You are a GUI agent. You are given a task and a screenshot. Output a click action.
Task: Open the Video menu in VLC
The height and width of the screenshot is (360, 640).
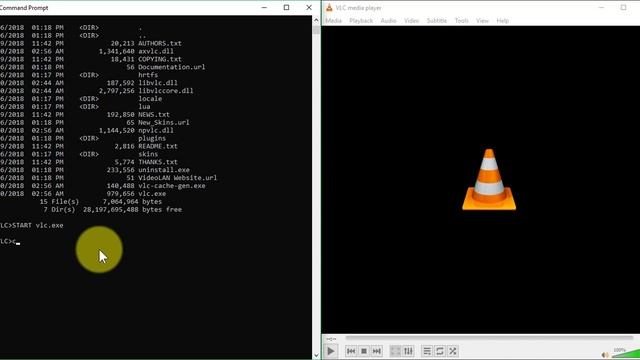(x=411, y=20)
